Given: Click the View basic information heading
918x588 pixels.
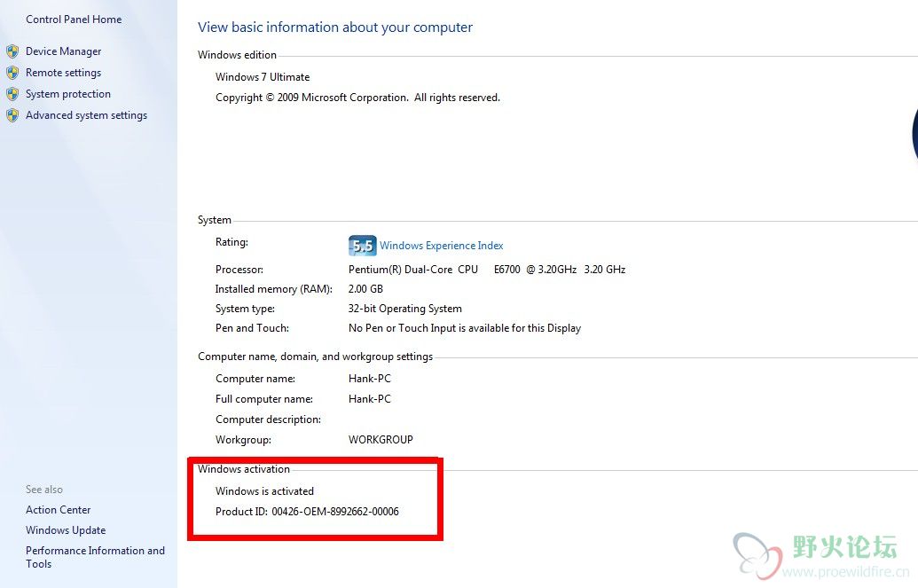Looking at the screenshot, I should tap(335, 27).
